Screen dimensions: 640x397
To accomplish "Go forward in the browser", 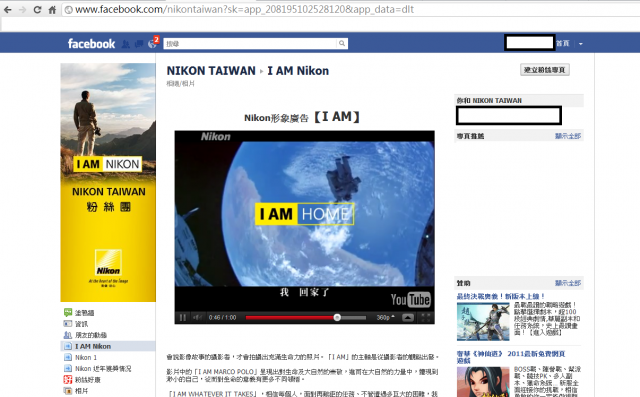I will [x=22, y=10].
